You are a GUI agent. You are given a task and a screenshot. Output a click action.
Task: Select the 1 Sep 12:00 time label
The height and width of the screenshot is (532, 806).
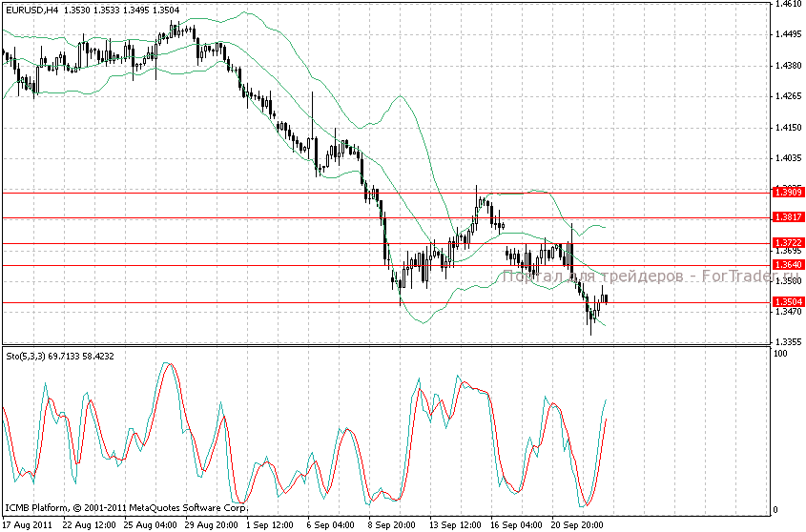coord(272,524)
